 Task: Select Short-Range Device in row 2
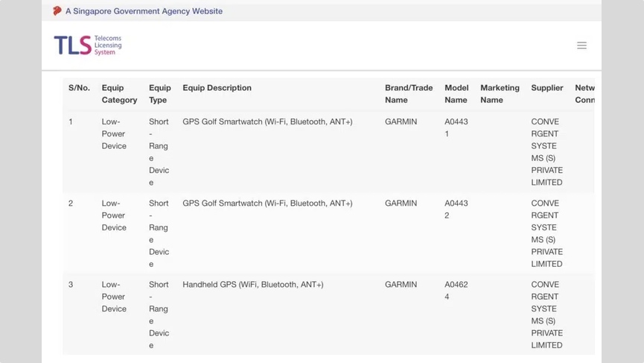tap(159, 233)
